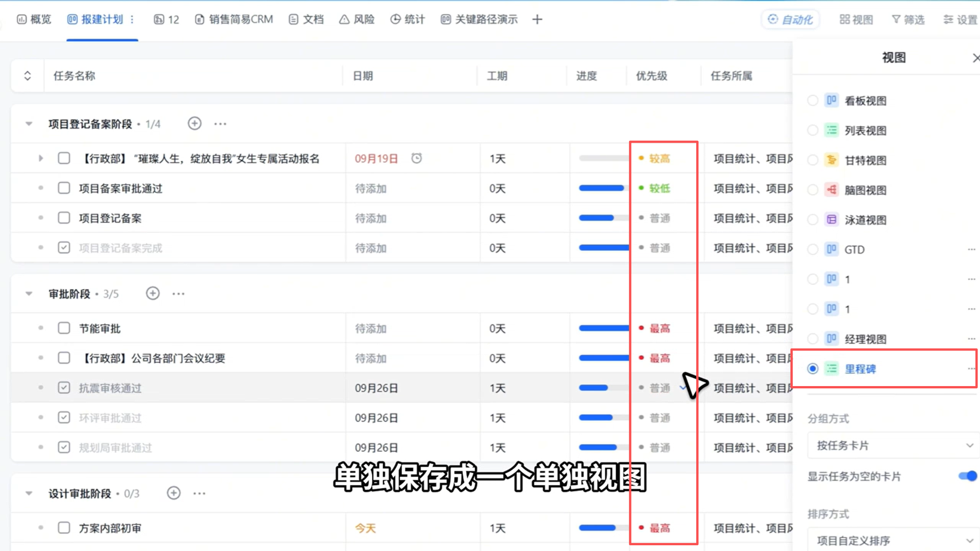The width and height of the screenshot is (980, 551).
Task: Open the 较低 priority selector
Action: (654, 188)
